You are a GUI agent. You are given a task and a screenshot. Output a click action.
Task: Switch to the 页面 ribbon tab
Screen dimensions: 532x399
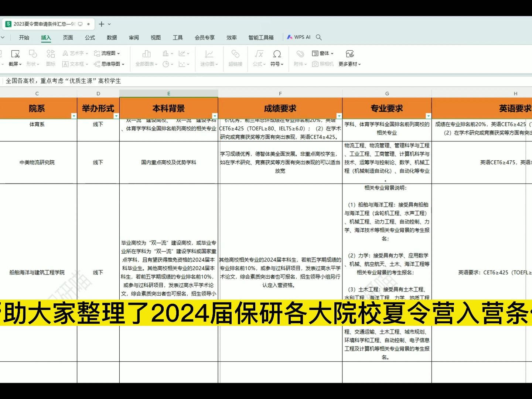tap(68, 37)
